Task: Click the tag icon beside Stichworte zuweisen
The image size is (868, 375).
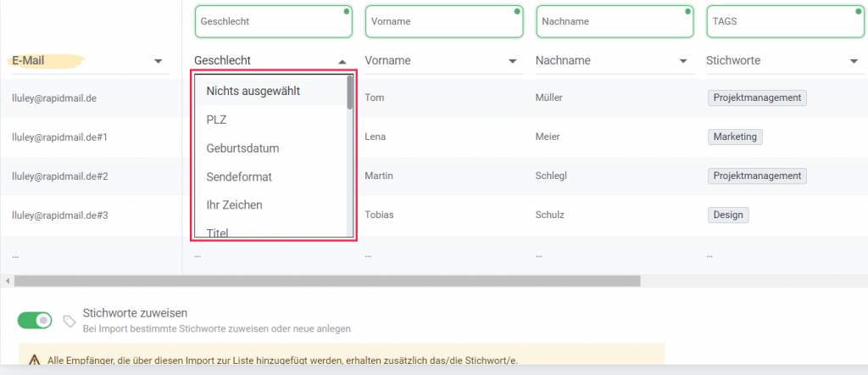Action: (70, 321)
